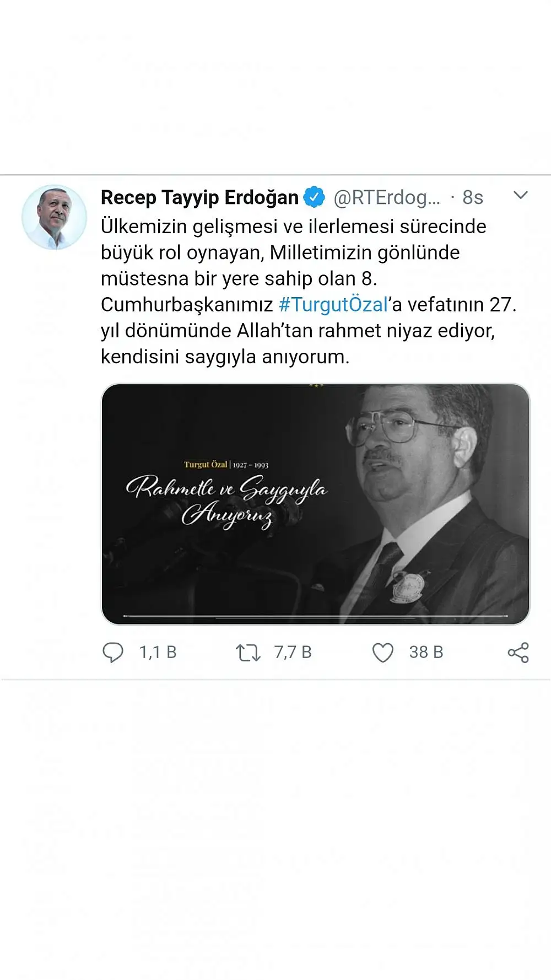Open the Recep Tayyip Erdoğan display name
This screenshot has height=980, width=551.
(199, 197)
